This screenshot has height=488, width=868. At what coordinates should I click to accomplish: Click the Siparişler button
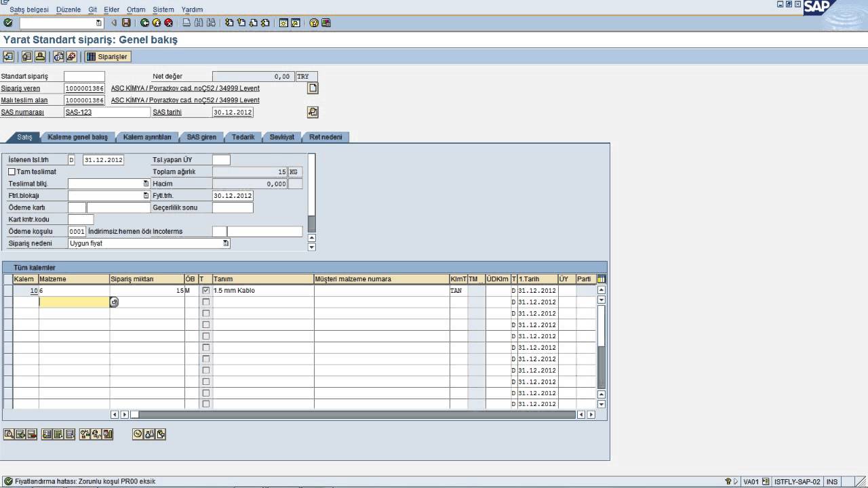[107, 57]
